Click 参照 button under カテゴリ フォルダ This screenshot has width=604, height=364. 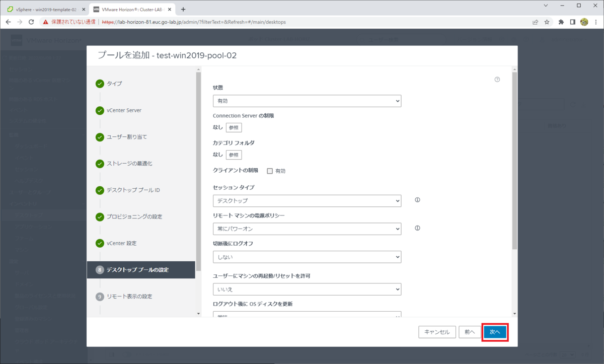(x=234, y=155)
